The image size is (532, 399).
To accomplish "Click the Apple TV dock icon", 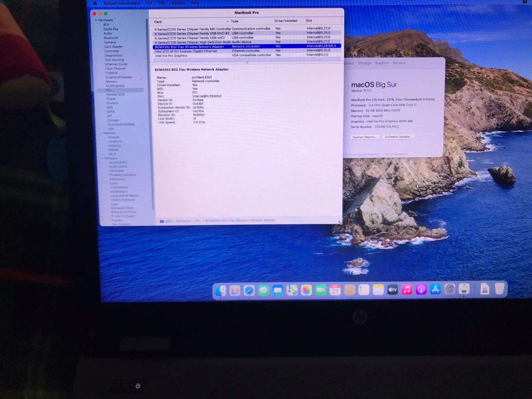I will point(392,290).
